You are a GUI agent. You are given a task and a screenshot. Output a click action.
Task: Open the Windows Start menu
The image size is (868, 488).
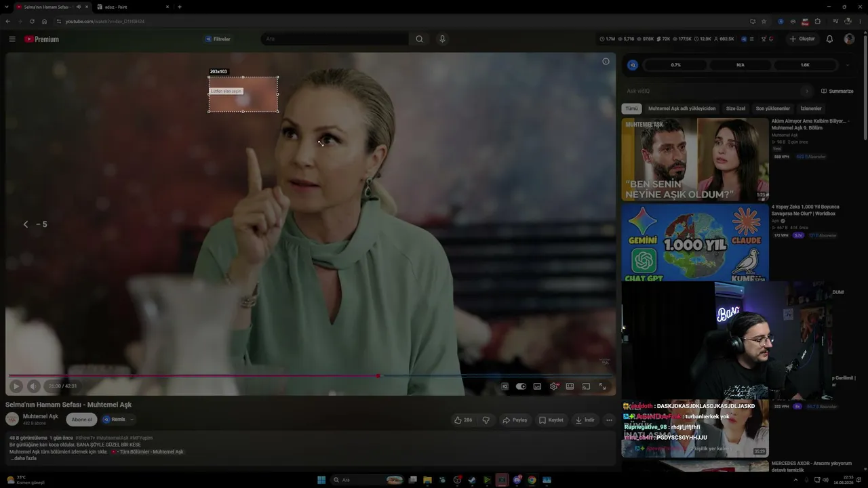[x=321, y=480]
